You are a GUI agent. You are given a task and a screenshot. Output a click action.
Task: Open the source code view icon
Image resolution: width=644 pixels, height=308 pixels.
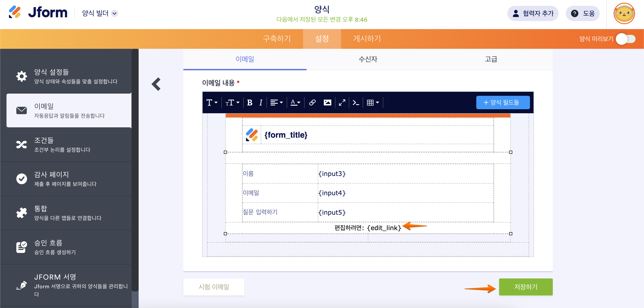[x=356, y=103]
